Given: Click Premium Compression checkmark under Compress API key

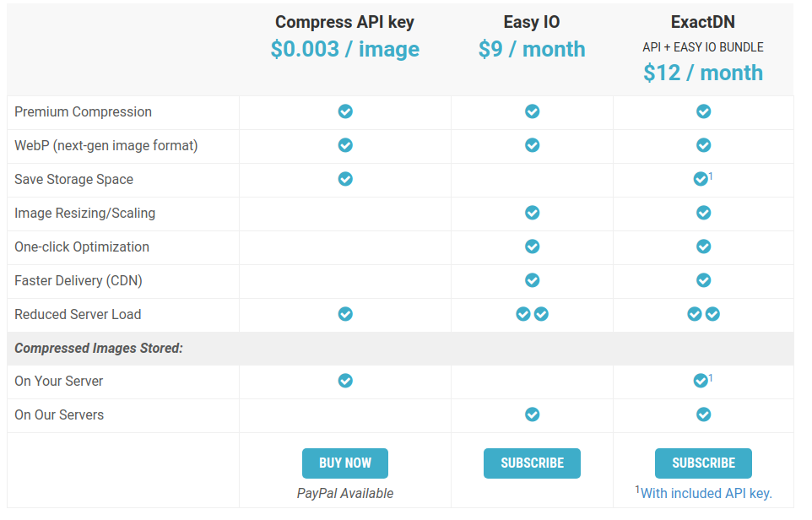Looking at the screenshot, I should click(345, 111).
